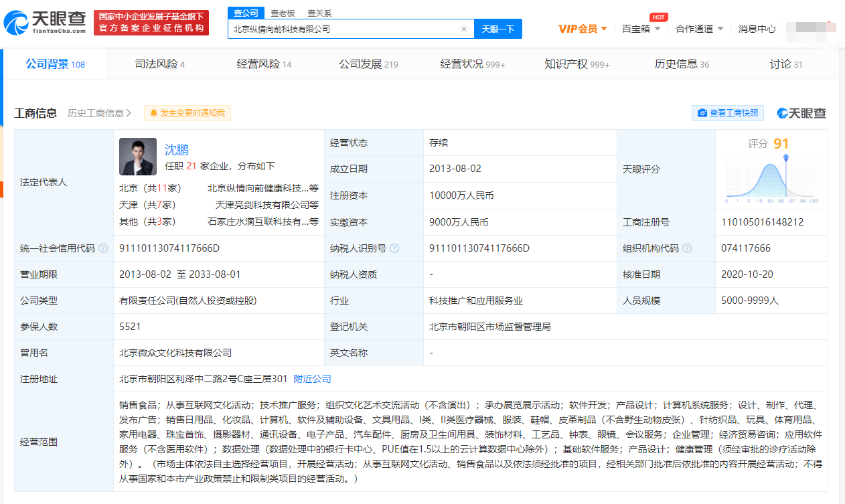Viewport: 845px width, 504px height.
Task: Click the score marker on 天眼评分 chart
Action: click(785, 158)
